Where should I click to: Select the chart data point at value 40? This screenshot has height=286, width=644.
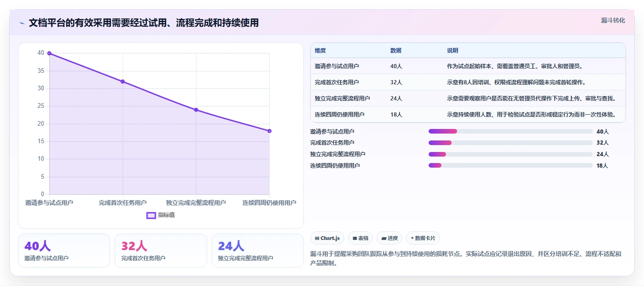pyautogui.click(x=49, y=53)
